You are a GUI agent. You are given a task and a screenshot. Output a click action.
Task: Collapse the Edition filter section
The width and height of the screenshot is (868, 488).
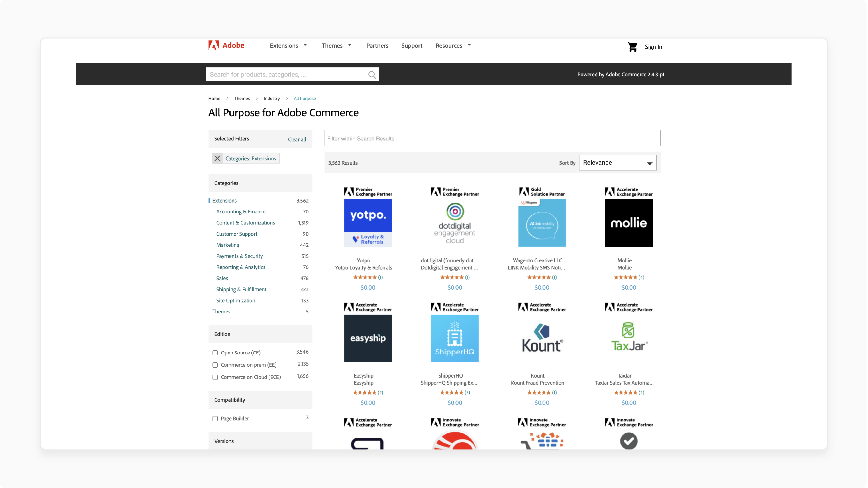260,334
